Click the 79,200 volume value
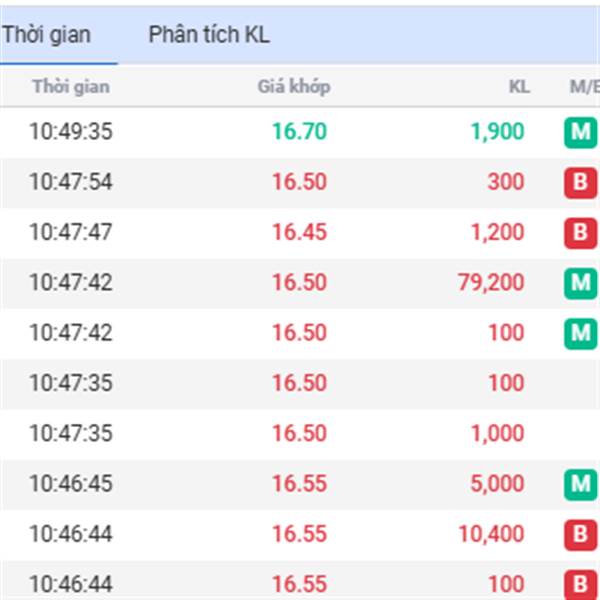This screenshot has width=600, height=600. pyautogui.click(x=491, y=283)
